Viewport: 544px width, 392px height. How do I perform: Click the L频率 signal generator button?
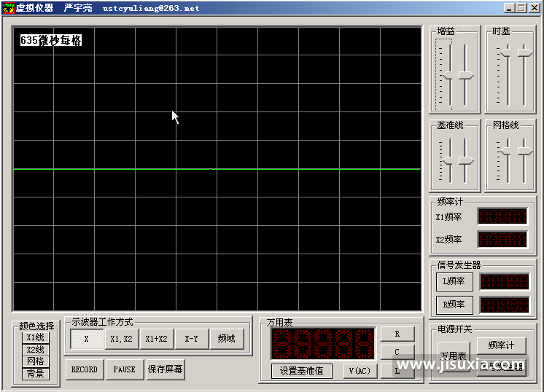coord(454,281)
